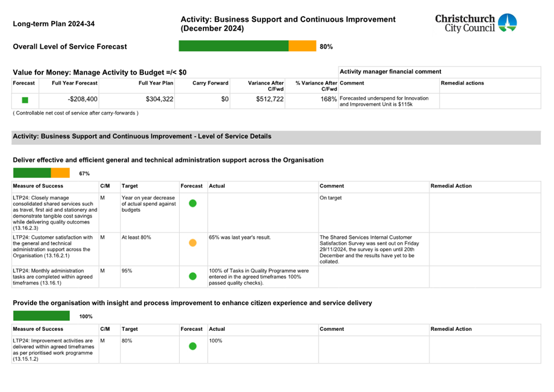The width and height of the screenshot is (554, 392).
Task: Click the green square forecast indicator
Action: tap(25, 100)
